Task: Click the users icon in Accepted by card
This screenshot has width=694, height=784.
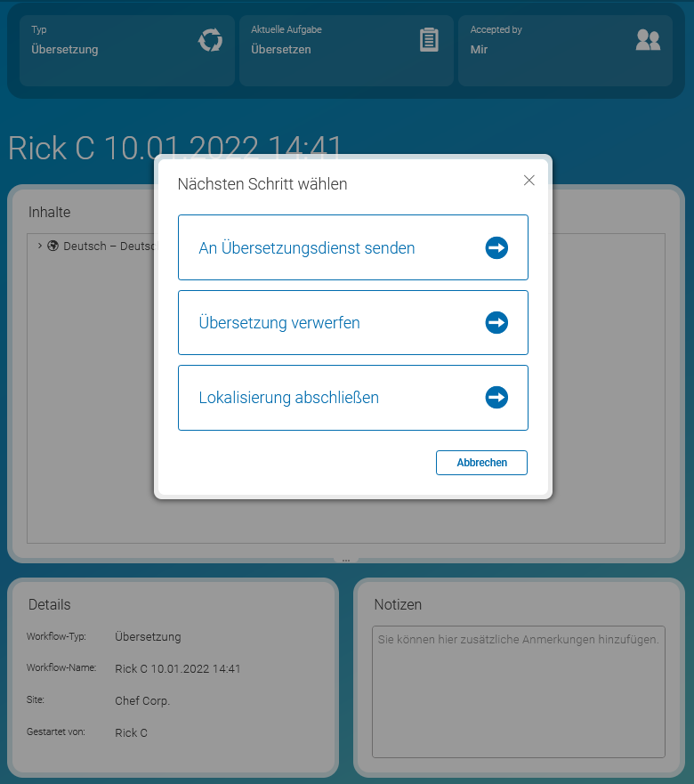Action: coord(648,40)
